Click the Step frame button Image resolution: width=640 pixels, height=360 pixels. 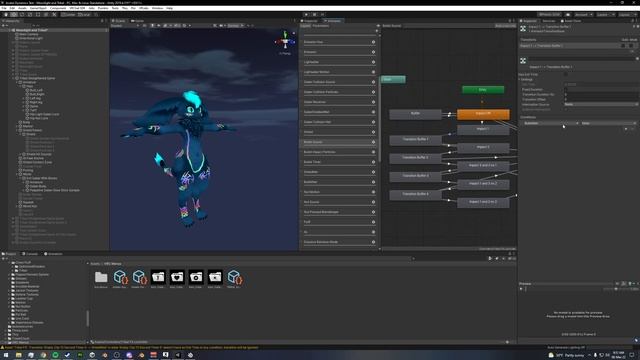point(322,14)
